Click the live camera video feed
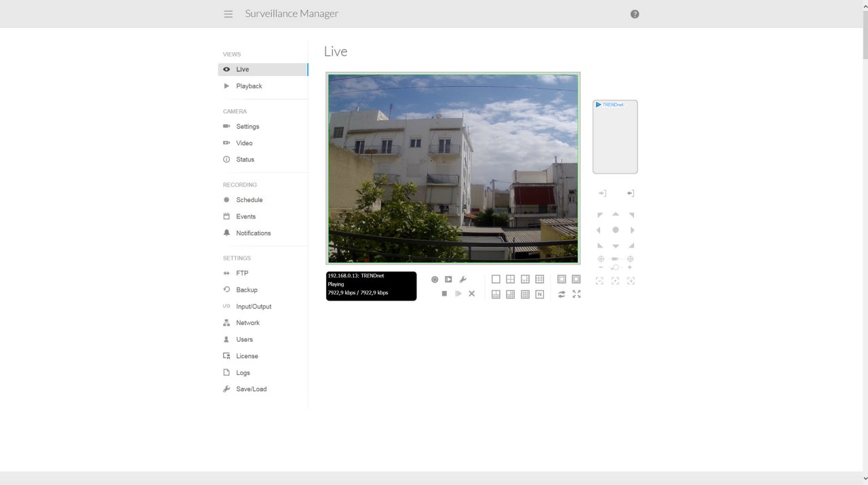868x485 pixels. tap(453, 168)
